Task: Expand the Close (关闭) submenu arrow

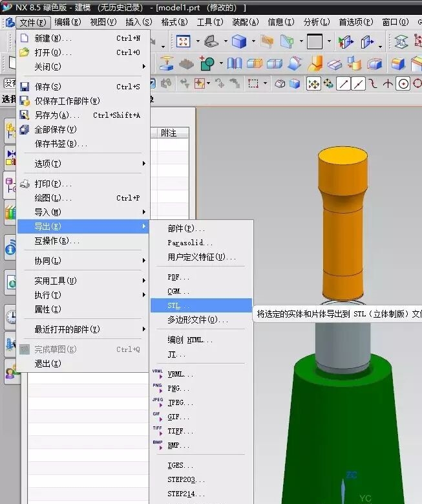Action: 144,67
